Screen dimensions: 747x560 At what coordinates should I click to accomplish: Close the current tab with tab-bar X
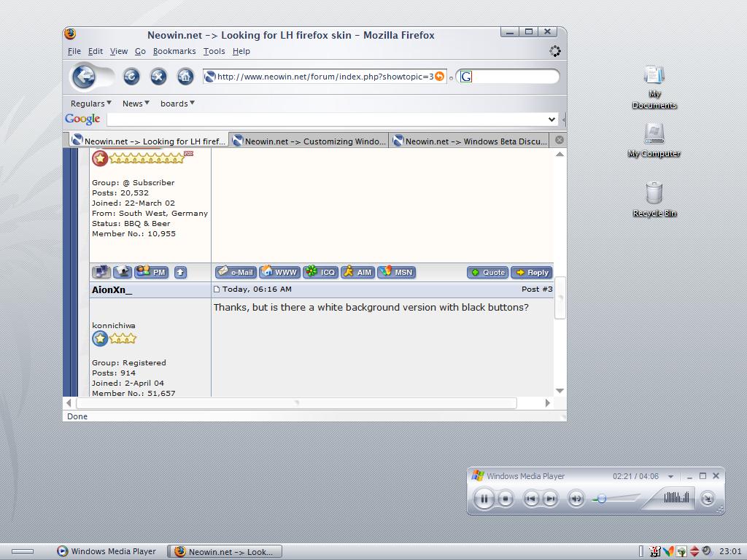[x=560, y=140]
